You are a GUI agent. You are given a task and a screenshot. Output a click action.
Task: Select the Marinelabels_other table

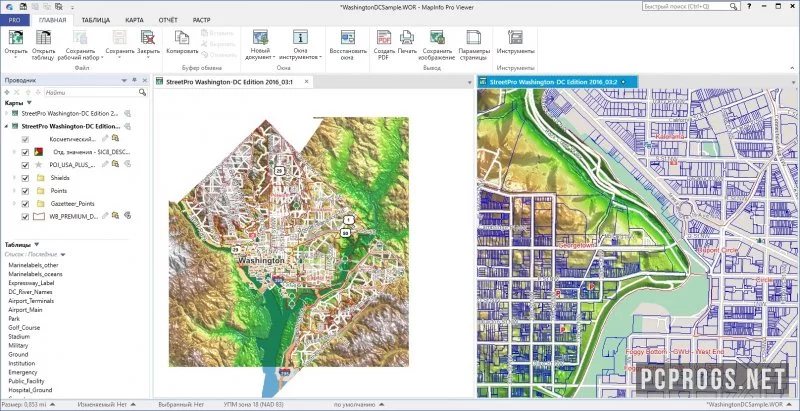(33, 265)
